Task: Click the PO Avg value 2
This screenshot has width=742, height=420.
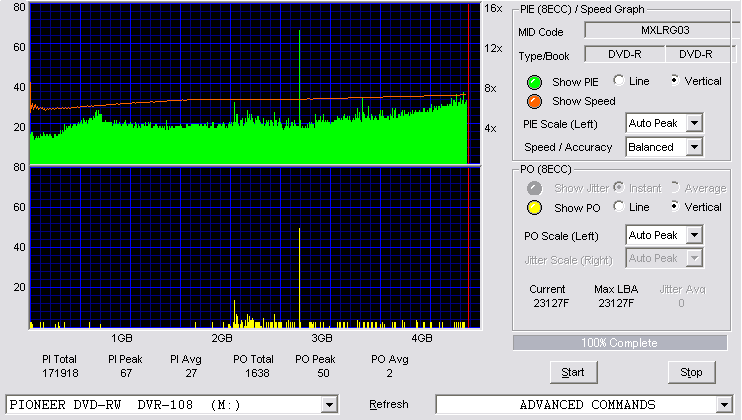Action: point(389,374)
